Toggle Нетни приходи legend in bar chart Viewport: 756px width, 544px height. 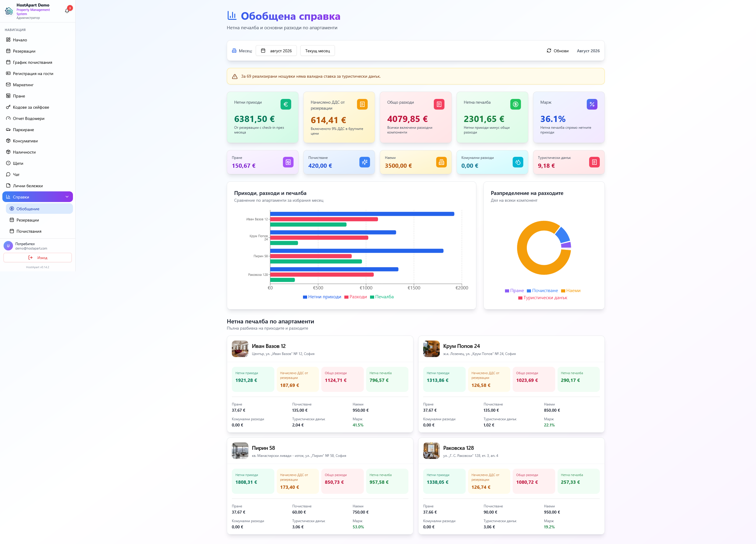pyautogui.click(x=322, y=297)
